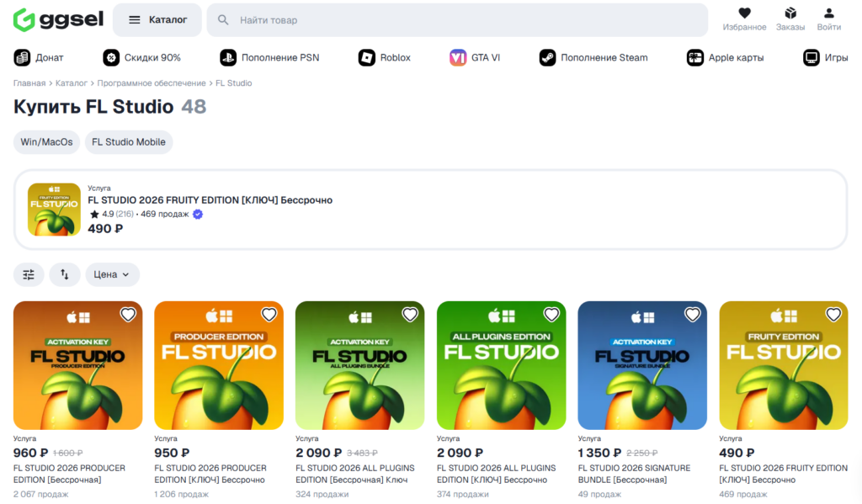Open the sort arrows icon button
The image size is (862, 504).
click(x=65, y=274)
